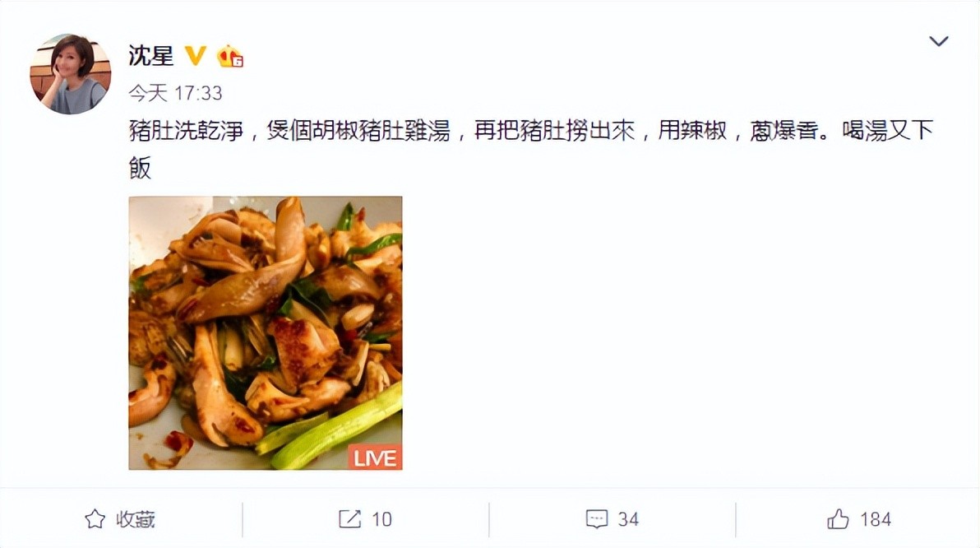The width and height of the screenshot is (980, 548).
Task: Enlarge the stir-fried pork tripe photo
Action: [x=266, y=332]
